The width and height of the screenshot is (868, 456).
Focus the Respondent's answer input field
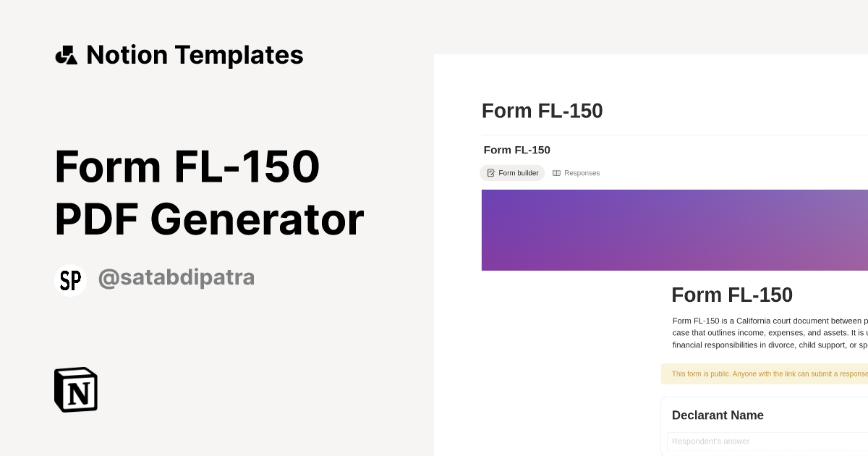click(x=767, y=442)
